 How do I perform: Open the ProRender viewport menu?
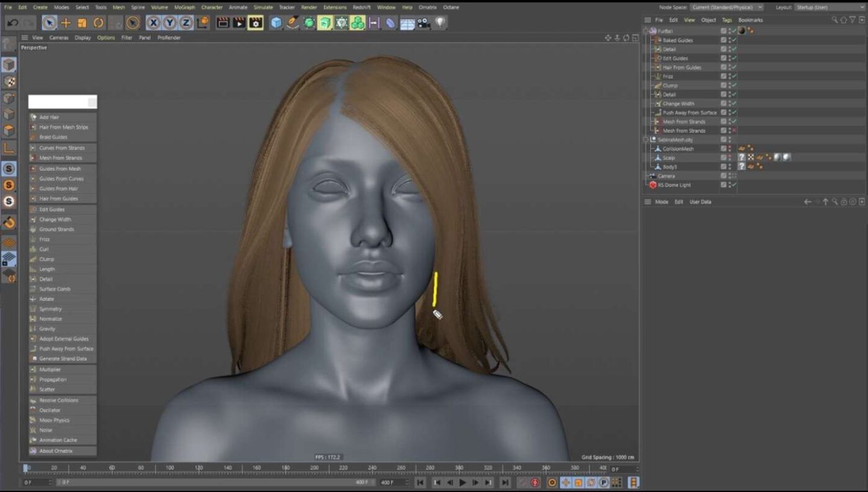point(169,37)
